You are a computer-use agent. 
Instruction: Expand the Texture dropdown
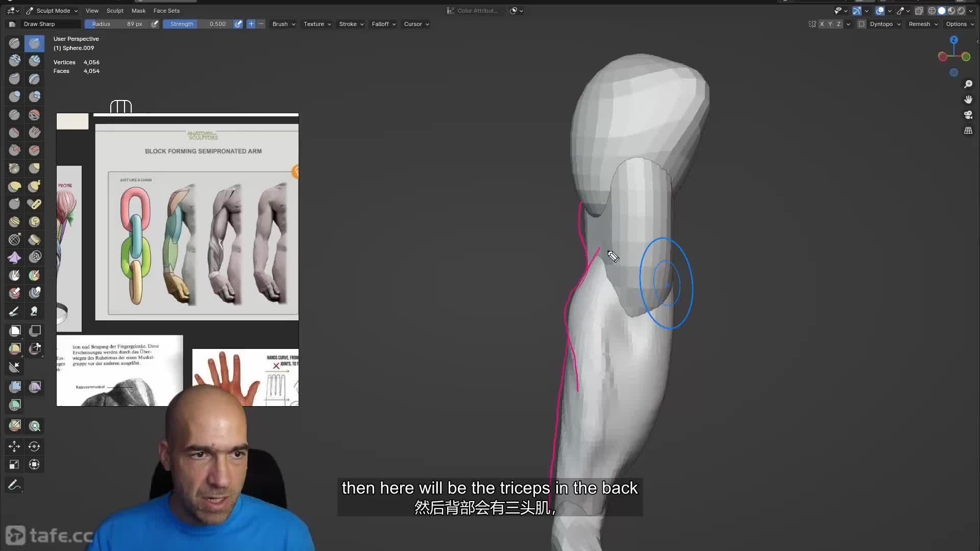point(317,24)
